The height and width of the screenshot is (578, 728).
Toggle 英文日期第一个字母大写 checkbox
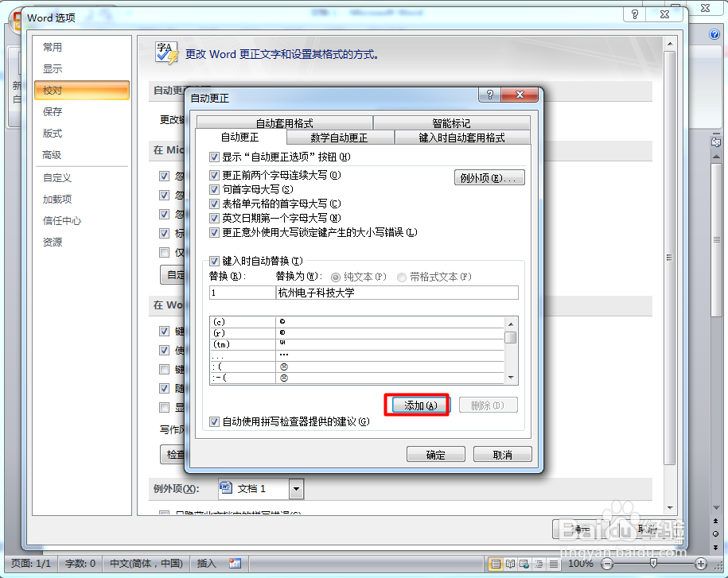[x=214, y=218]
